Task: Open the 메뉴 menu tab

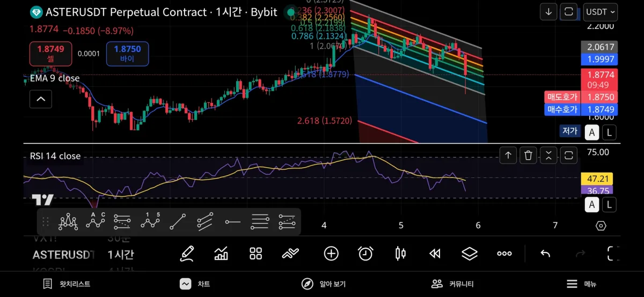Action: tap(582, 284)
